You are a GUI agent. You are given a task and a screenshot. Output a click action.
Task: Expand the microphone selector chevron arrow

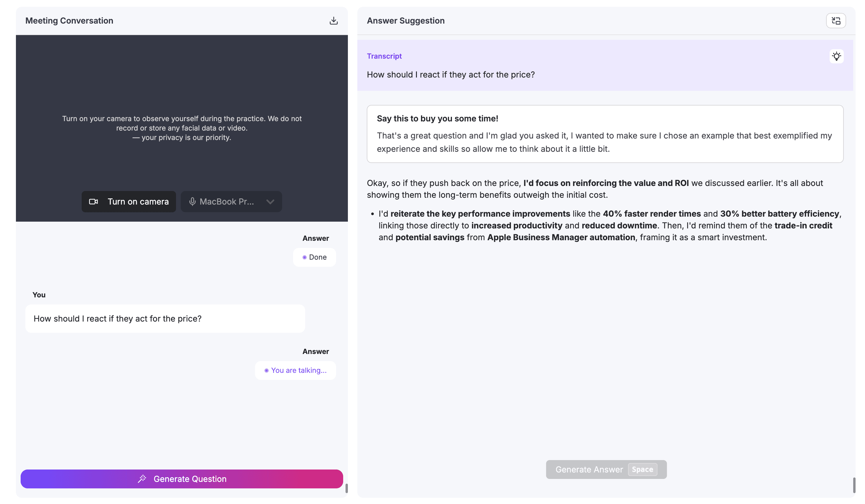[270, 201]
